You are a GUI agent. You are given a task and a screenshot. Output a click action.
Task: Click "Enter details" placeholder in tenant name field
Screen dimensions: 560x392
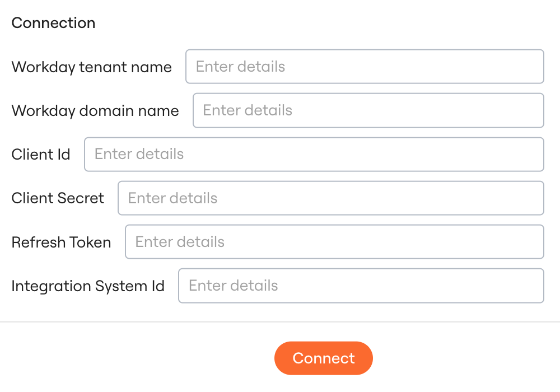coord(240,67)
